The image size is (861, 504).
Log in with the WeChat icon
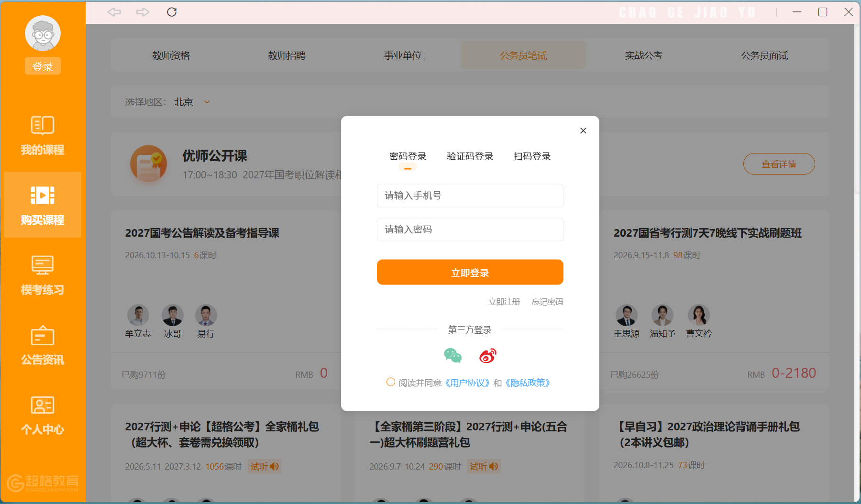[x=453, y=355]
